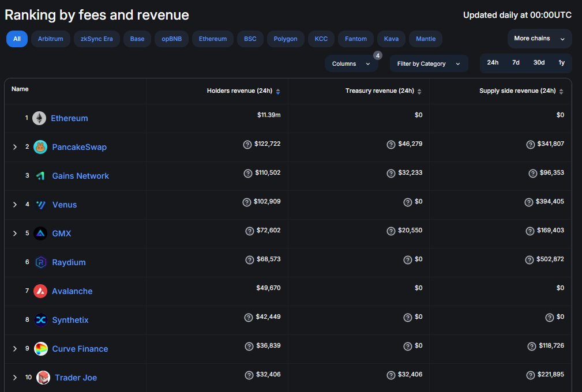Filter by BSC chain
Viewport: 582px width, 392px height.
[250, 39]
